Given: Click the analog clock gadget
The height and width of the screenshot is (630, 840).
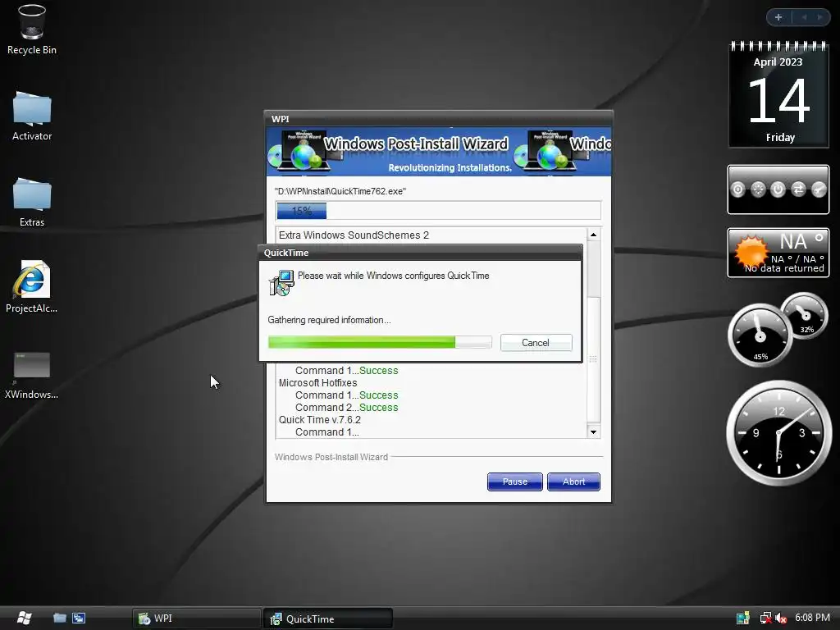Looking at the screenshot, I should point(778,432).
